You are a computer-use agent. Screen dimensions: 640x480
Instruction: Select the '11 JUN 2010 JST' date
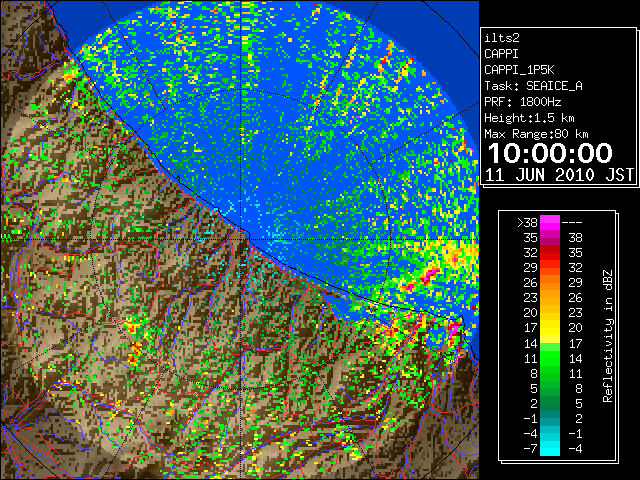tap(559, 175)
